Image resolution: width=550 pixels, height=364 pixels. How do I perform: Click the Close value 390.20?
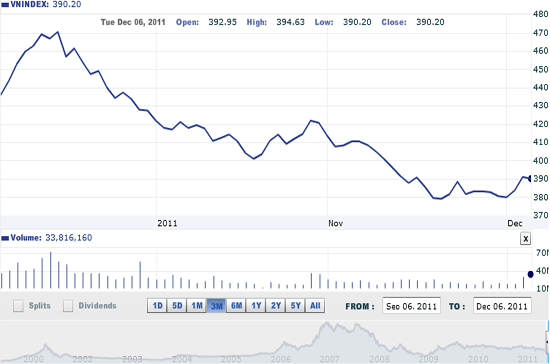click(x=430, y=22)
